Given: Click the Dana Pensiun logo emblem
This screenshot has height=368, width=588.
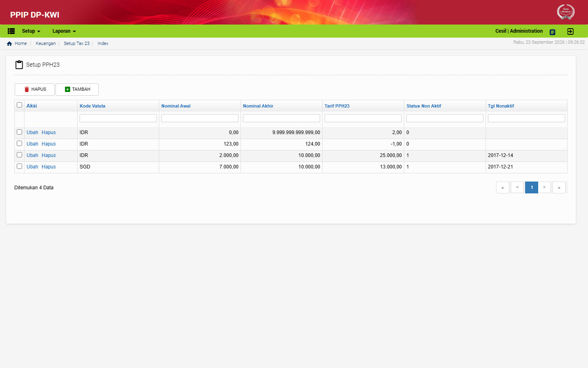Looking at the screenshot, I should coord(566,12).
